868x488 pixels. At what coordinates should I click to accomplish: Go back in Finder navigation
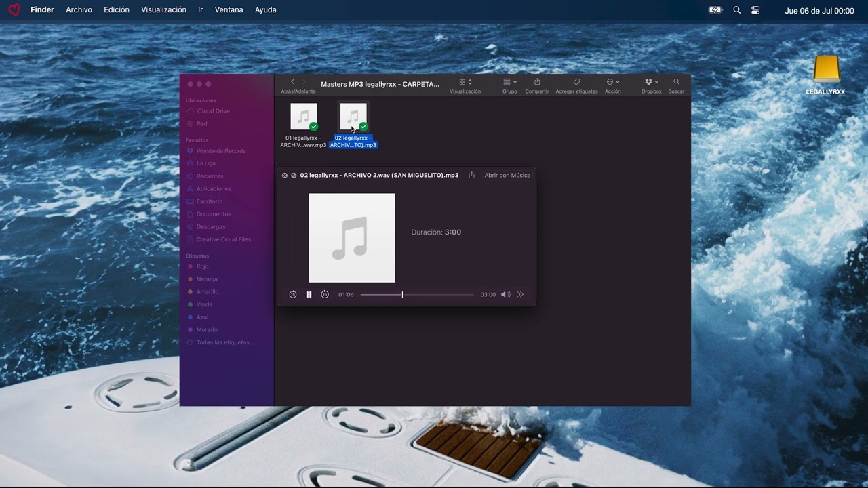click(x=292, y=82)
